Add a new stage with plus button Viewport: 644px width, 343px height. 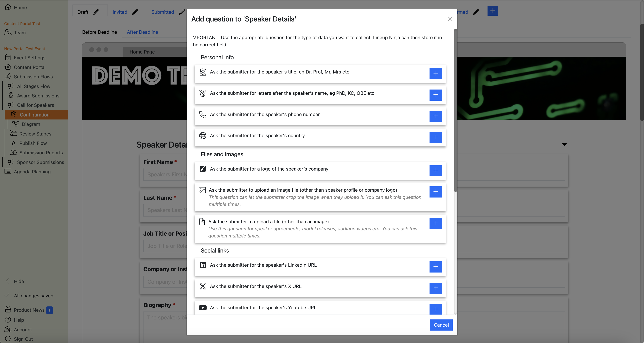pyautogui.click(x=492, y=11)
